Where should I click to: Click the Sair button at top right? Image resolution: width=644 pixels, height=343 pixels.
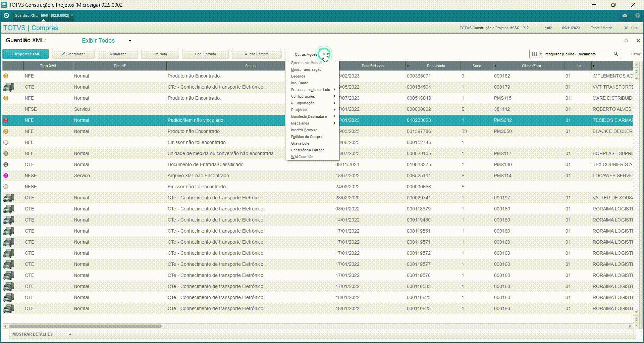tap(631, 28)
